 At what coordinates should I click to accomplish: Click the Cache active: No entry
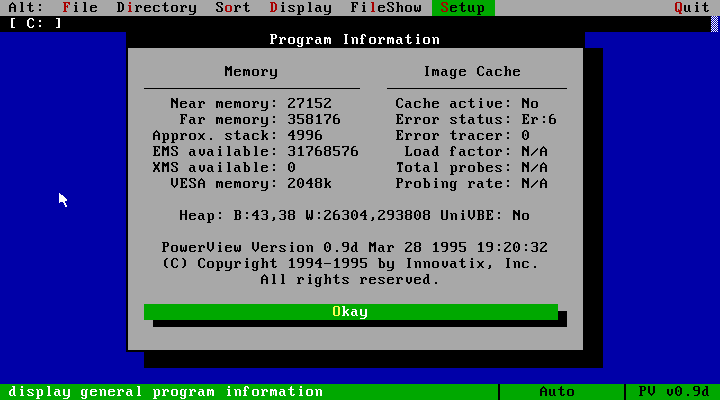point(467,103)
